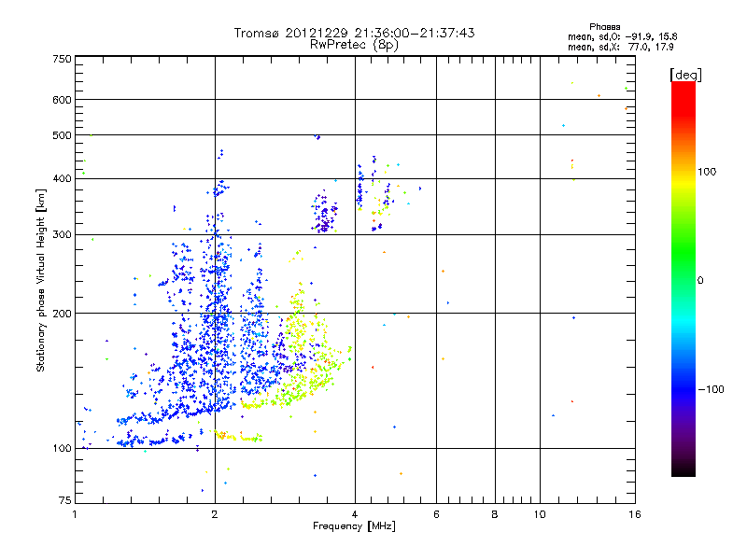The width and height of the screenshot is (747, 560).
Task: Click the x-axis tick label '16'
Action: (635, 514)
